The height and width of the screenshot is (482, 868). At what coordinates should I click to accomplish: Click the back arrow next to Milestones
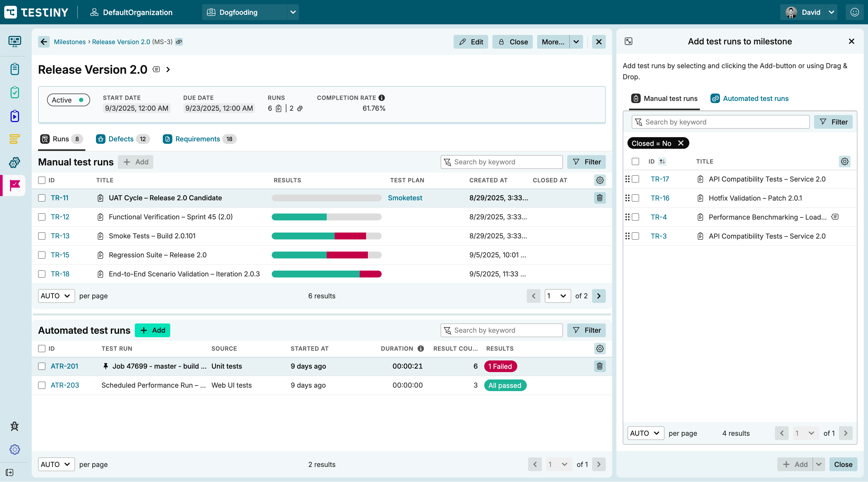tap(44, 42)
